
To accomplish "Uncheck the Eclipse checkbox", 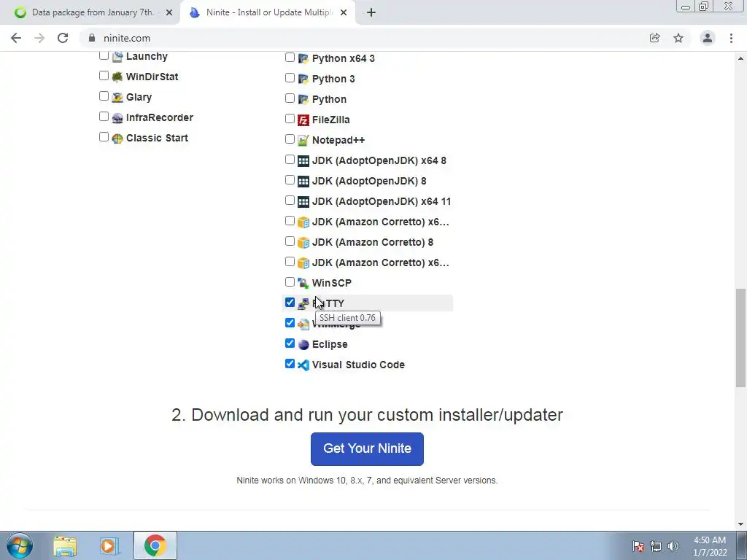I will coord(290,343).
